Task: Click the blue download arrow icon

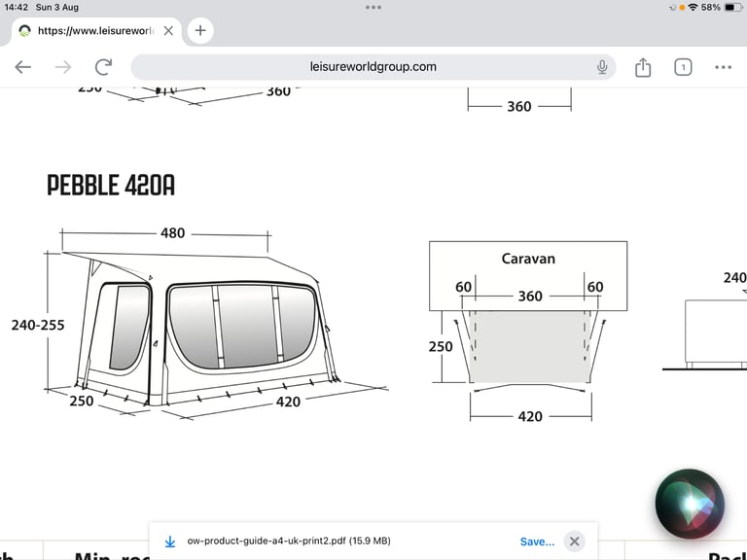Action: click(x=170, y=542)
